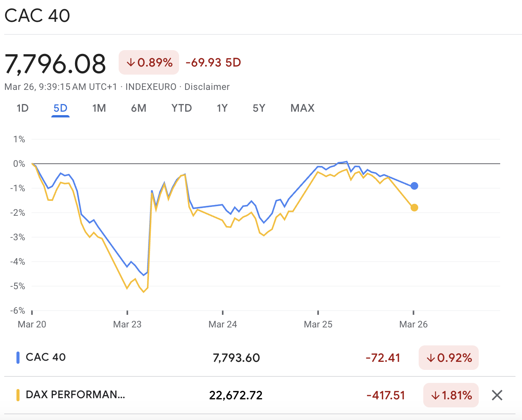Image resolution: width=522 pixels, height=420 pixels.
Task: Open the Disclaimer link
Action: pos(207,87)
